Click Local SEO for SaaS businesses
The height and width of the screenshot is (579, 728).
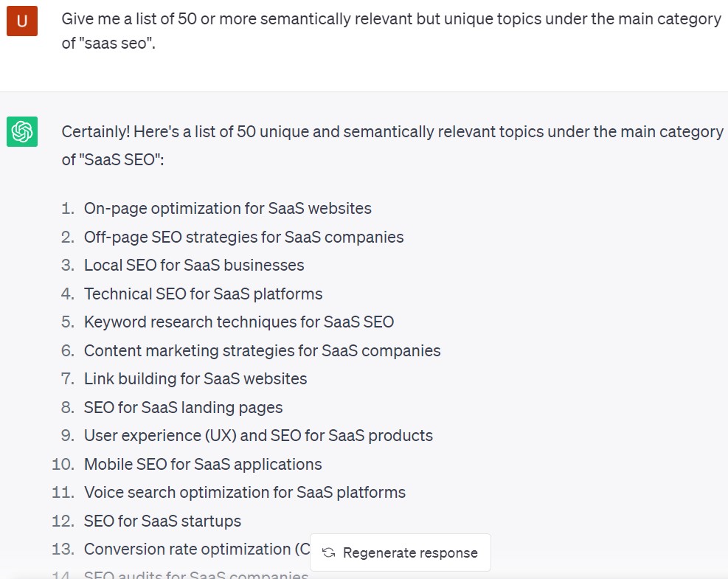click(194, 265)
